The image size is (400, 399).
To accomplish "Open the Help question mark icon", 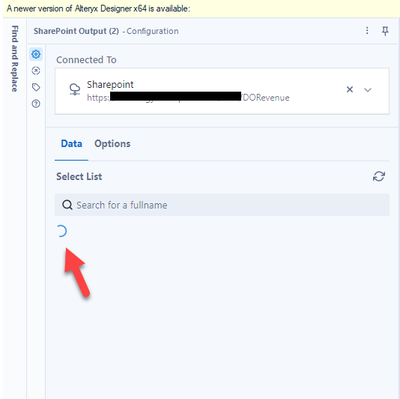I will [36, 104].
